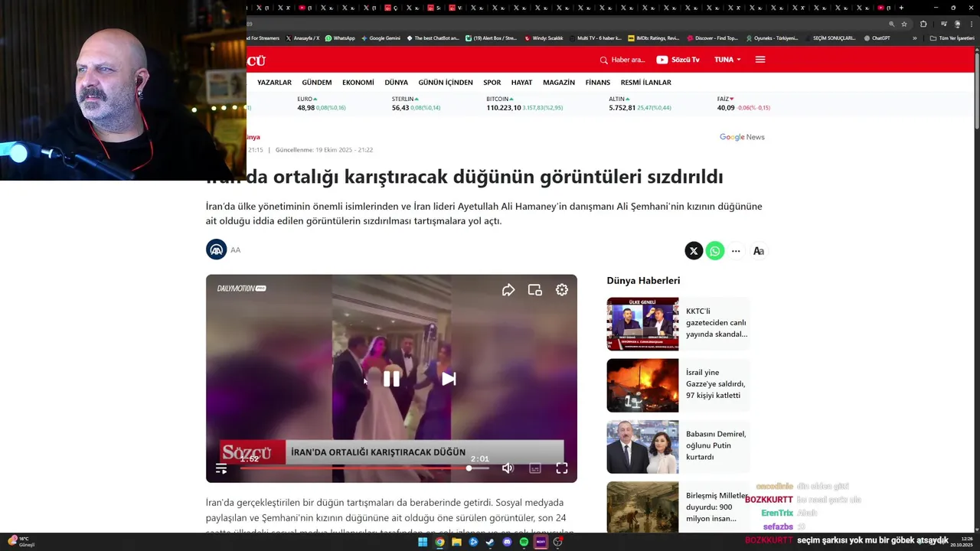The image size is (980, 551).
Task: Open the DÜNYA section
Action: (x=396, y=82)
